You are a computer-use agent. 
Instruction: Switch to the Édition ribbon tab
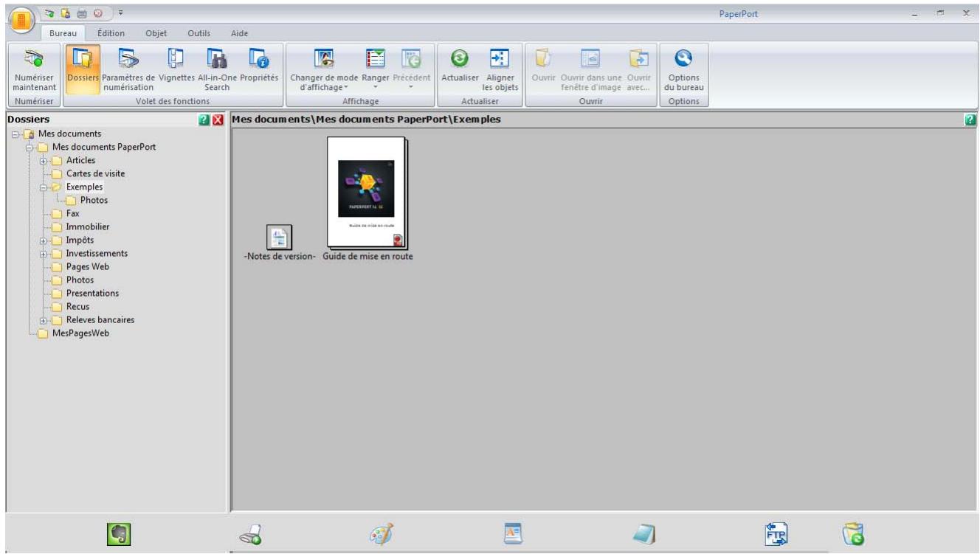pos(111,33)
